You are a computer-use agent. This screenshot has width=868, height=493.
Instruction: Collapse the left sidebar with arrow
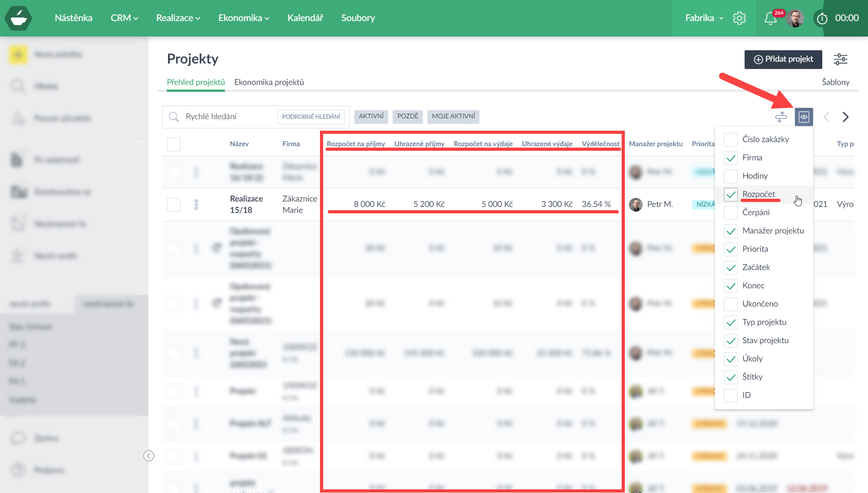coord(149,456)
